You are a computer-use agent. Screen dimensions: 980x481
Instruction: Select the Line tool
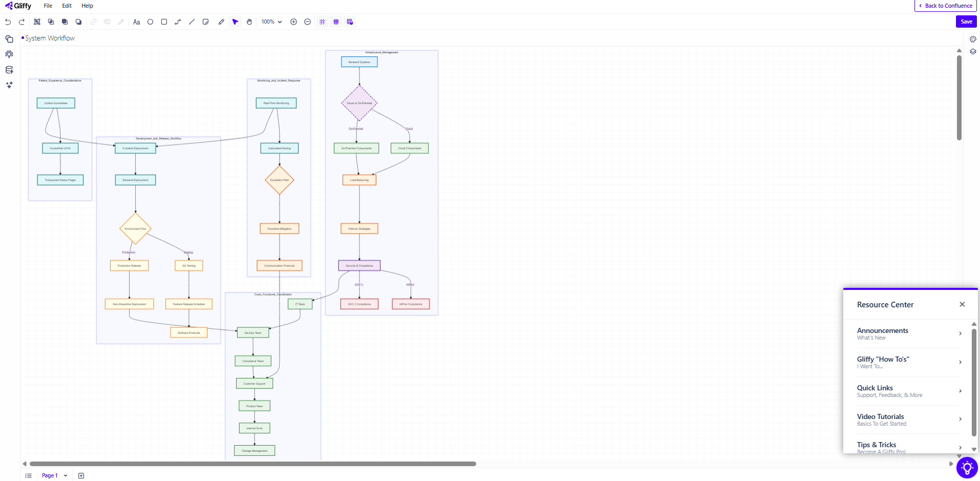click(191, 22)
